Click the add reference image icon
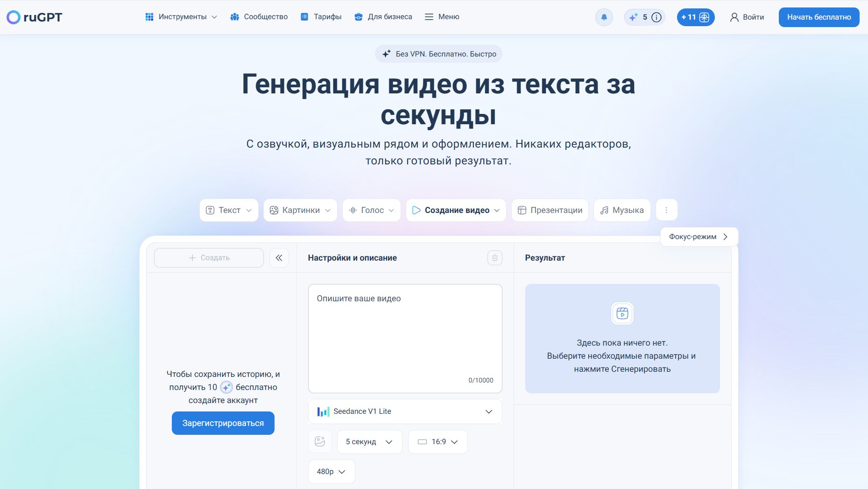 coord(319,441)
